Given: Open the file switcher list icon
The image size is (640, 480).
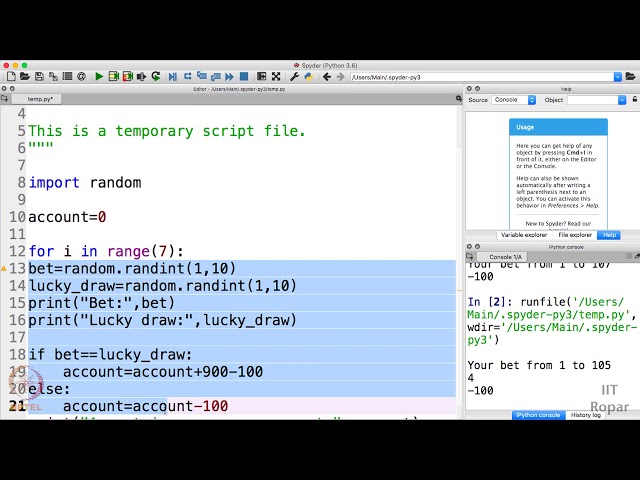Looking at the screenshot, I should pyautogui.click(x=67, y=76).
